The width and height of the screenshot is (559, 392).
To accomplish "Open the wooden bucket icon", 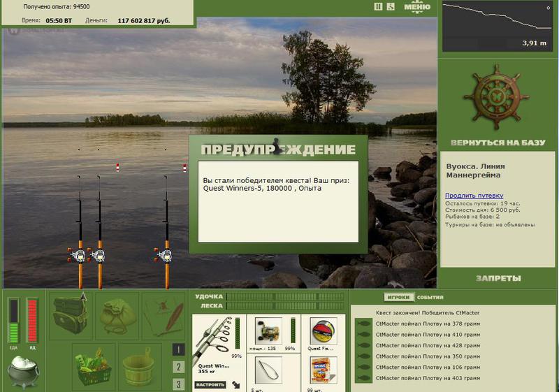I will pos(140,367).
